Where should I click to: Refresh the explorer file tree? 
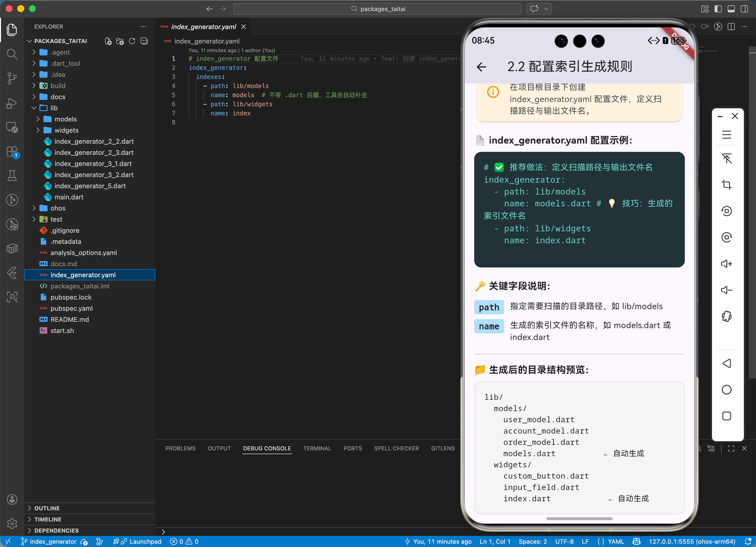pos(132,41)
